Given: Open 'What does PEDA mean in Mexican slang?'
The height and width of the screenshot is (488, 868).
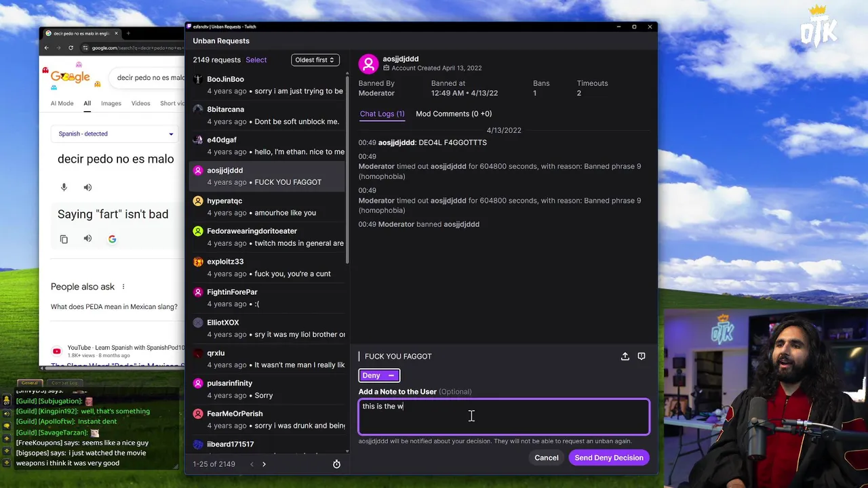Looking at the screenshot, I should [114, 306].
